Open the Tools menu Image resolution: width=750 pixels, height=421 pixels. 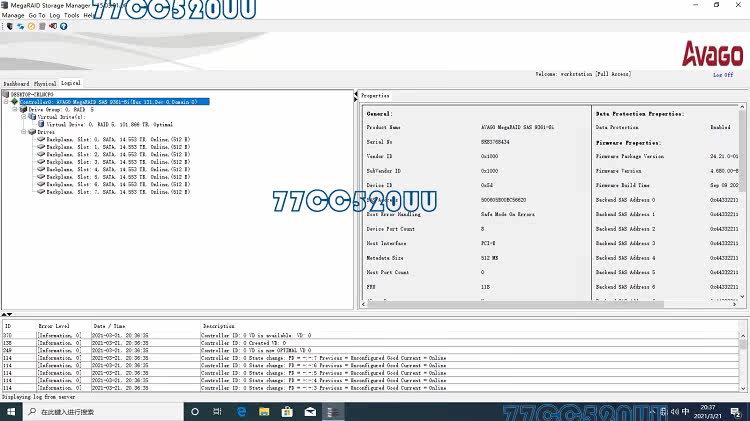pyautogui.click(x=71, y=15)
